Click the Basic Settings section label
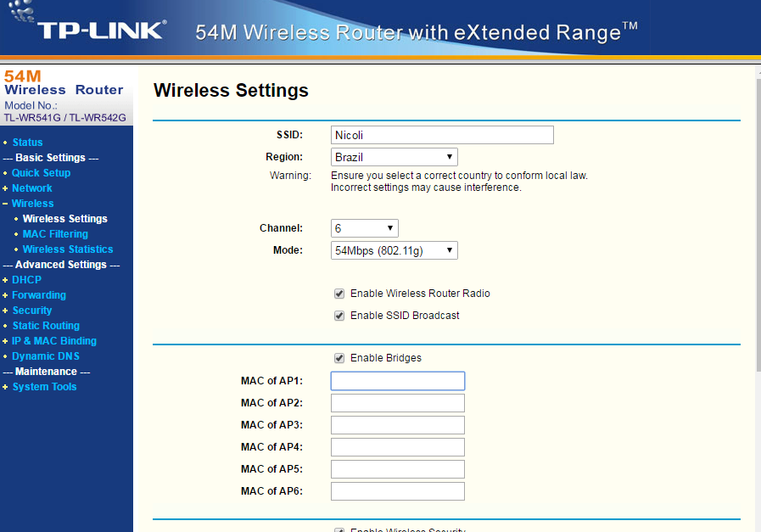 [50, 158]
